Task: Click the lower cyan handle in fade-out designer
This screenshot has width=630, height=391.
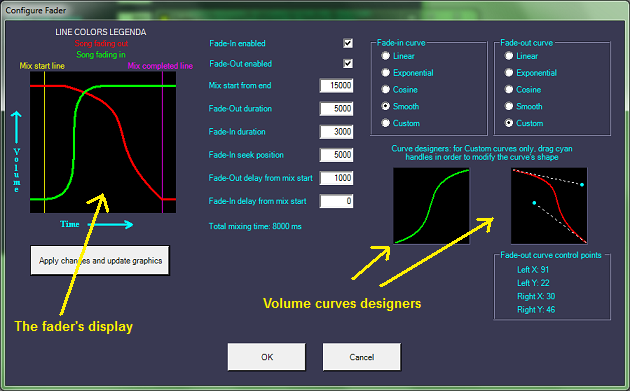Action: pos(534,203)
